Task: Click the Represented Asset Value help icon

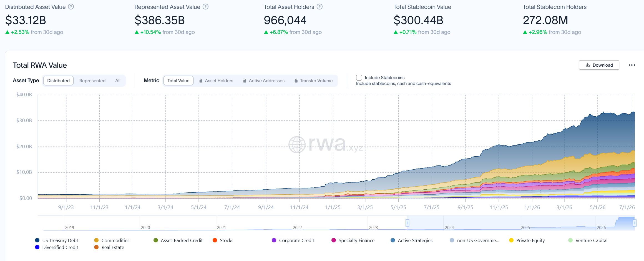Action: 205,7
